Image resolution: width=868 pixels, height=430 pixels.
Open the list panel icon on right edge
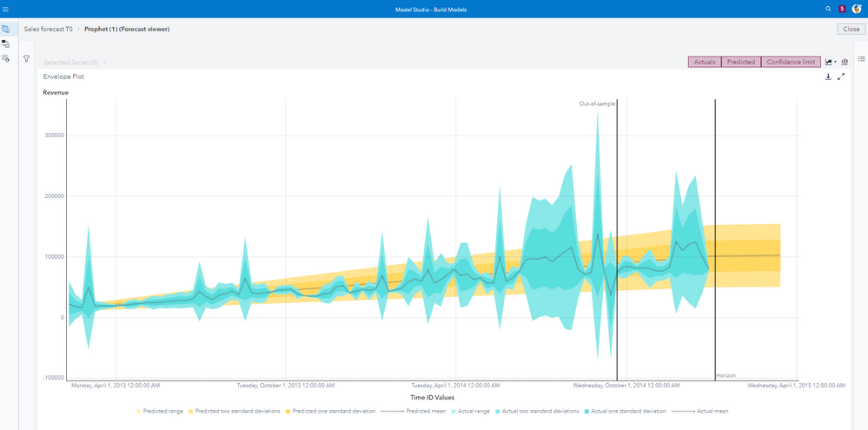[861, 59]
